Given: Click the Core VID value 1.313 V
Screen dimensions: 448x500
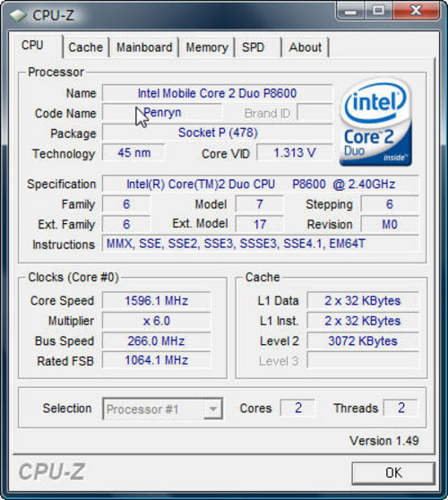Looking at the screenshot, I should (295, 152).
